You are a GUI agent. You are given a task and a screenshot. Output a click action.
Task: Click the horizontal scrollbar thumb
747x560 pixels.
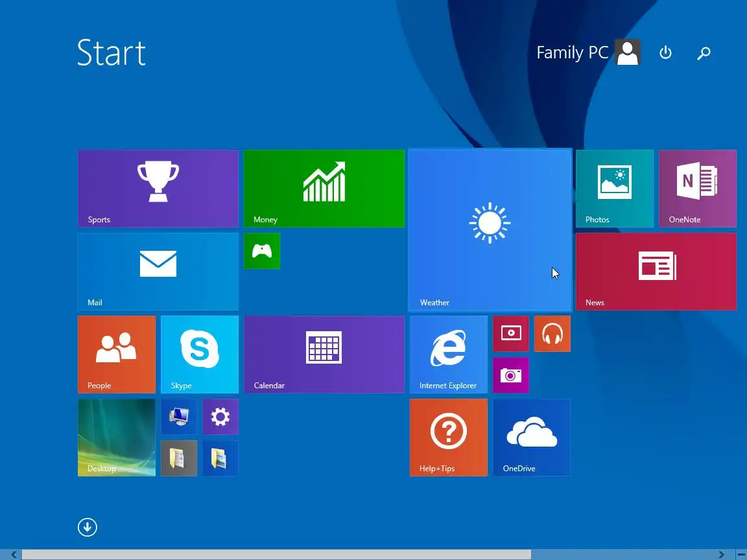[276, 555]
